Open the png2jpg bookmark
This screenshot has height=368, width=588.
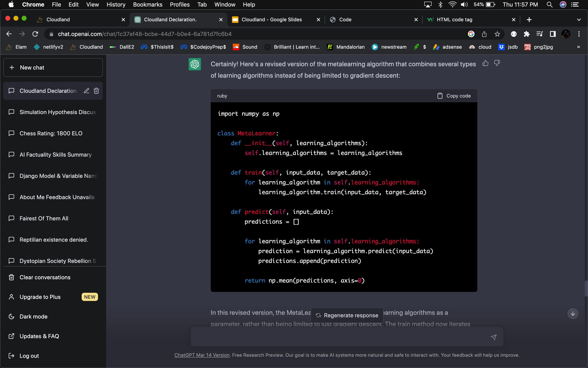pos(539,47)
